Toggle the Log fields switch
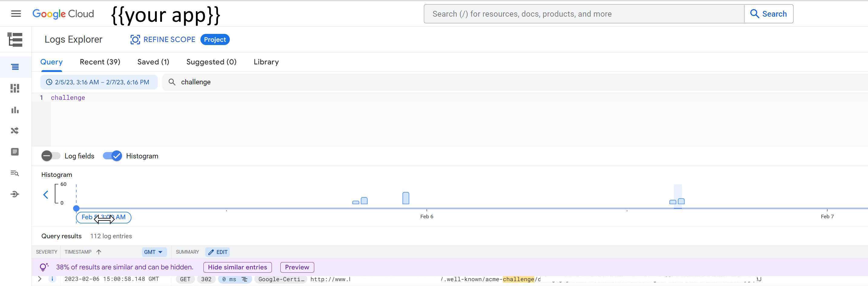The height and width of the screenshot is (286, 868). 51,156
